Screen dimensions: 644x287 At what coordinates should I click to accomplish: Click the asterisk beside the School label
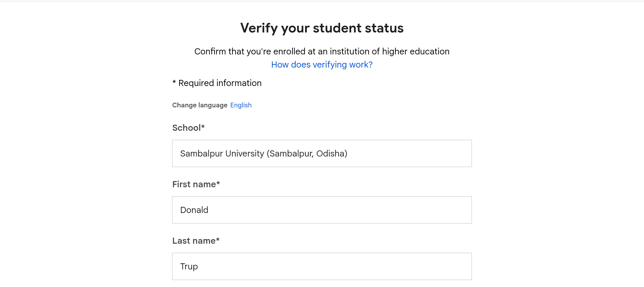203,127
